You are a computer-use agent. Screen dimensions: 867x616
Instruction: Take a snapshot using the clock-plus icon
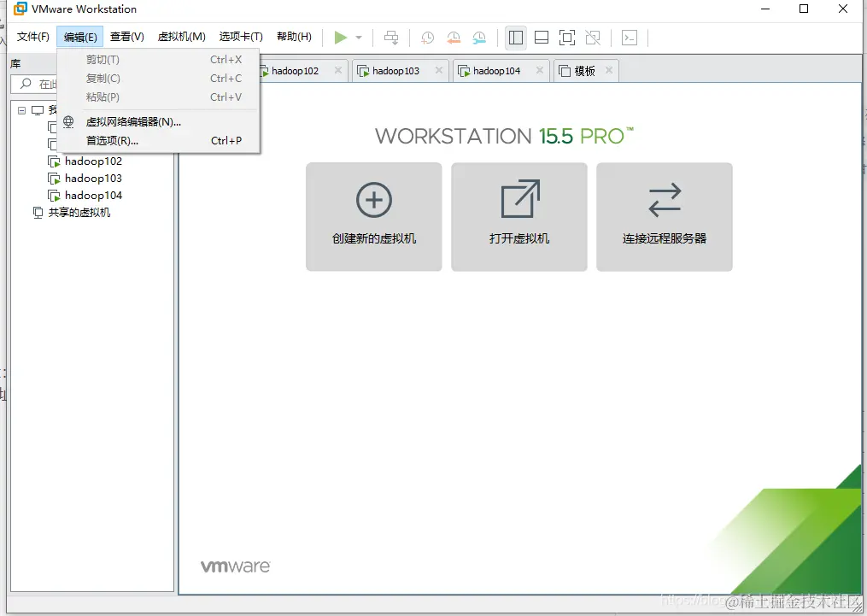[427, 38]
